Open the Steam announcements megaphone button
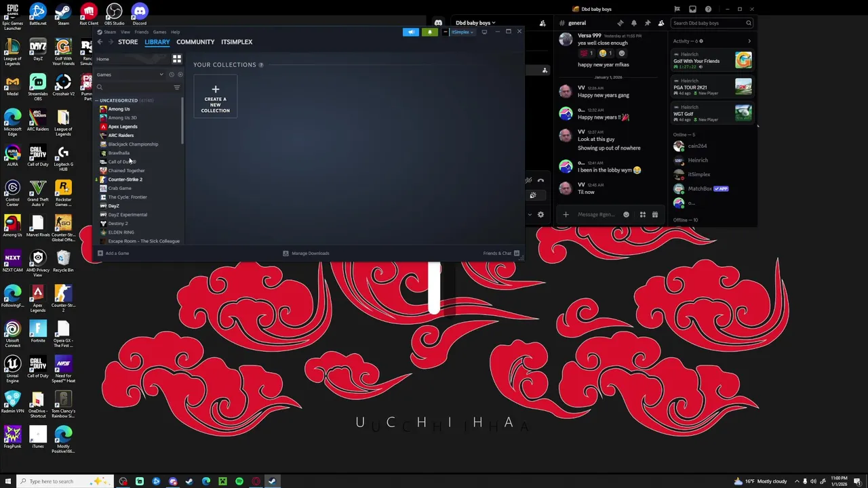The height and width of the screenshot is (488, 868). click(411, 32)
